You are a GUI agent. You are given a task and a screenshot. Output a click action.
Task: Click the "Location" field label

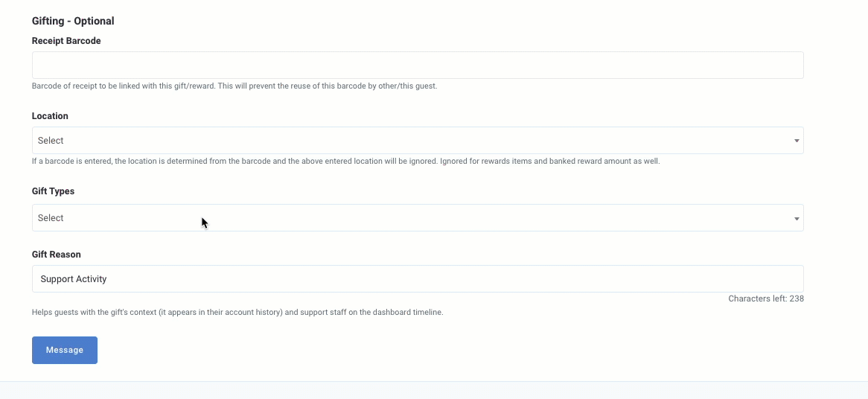tap(50, 116)
